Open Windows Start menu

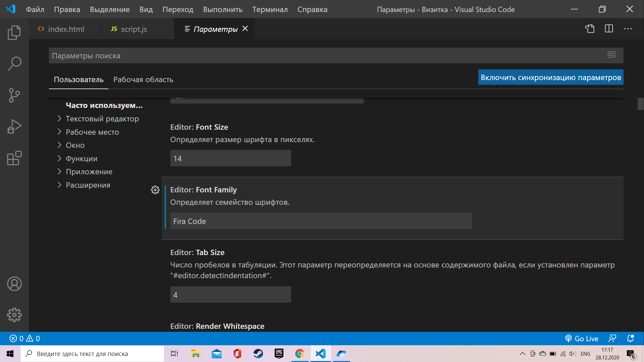[x=10, y=354]
